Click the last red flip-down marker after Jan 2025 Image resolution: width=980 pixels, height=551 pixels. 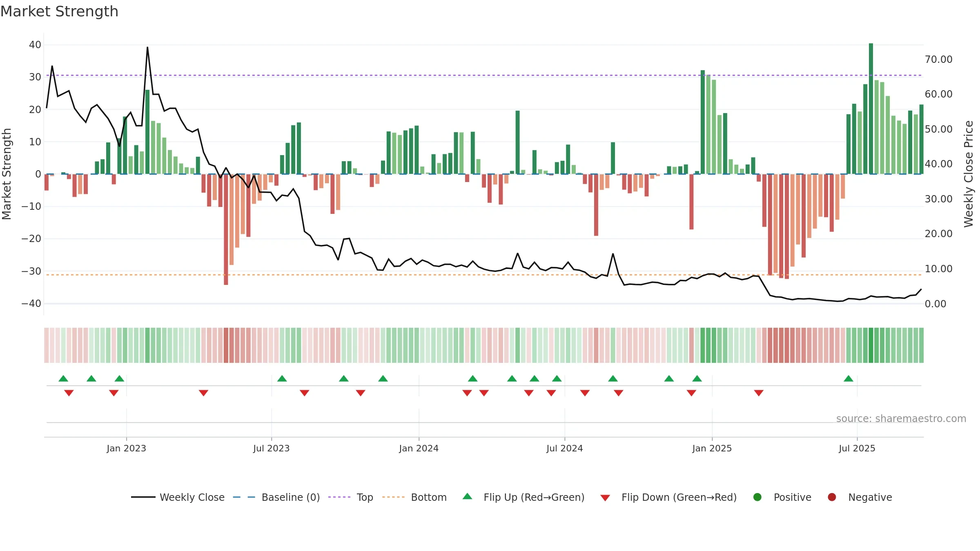759,393
